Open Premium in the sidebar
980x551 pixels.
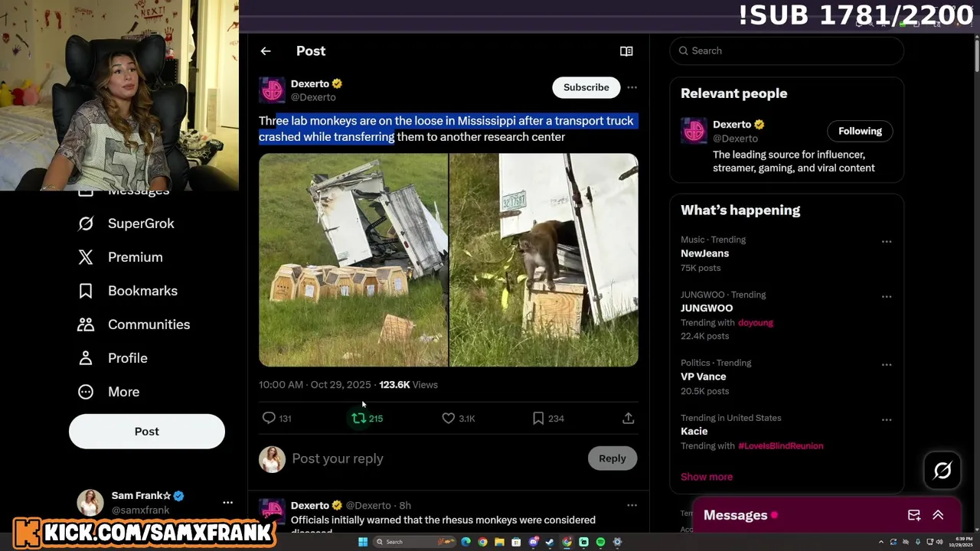pos(120,257)
